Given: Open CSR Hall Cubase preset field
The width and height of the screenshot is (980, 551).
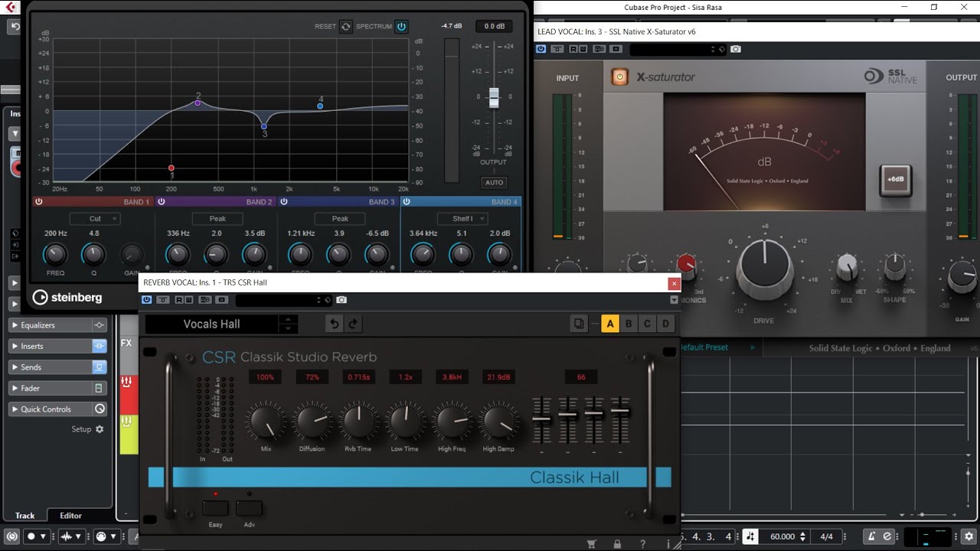Looking at the screenshot, I should pos(283,300).
